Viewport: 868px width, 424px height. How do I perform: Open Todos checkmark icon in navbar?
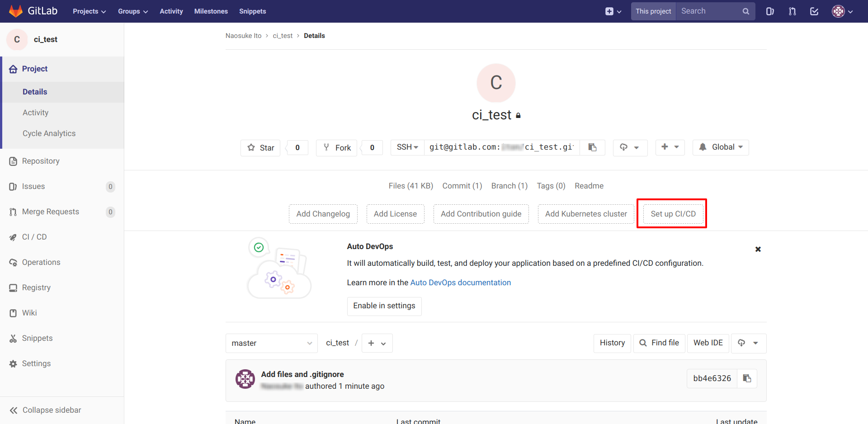814,11
